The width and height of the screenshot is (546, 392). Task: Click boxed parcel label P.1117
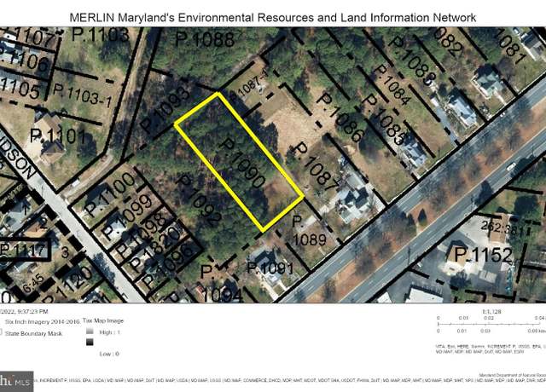point(25,249)
